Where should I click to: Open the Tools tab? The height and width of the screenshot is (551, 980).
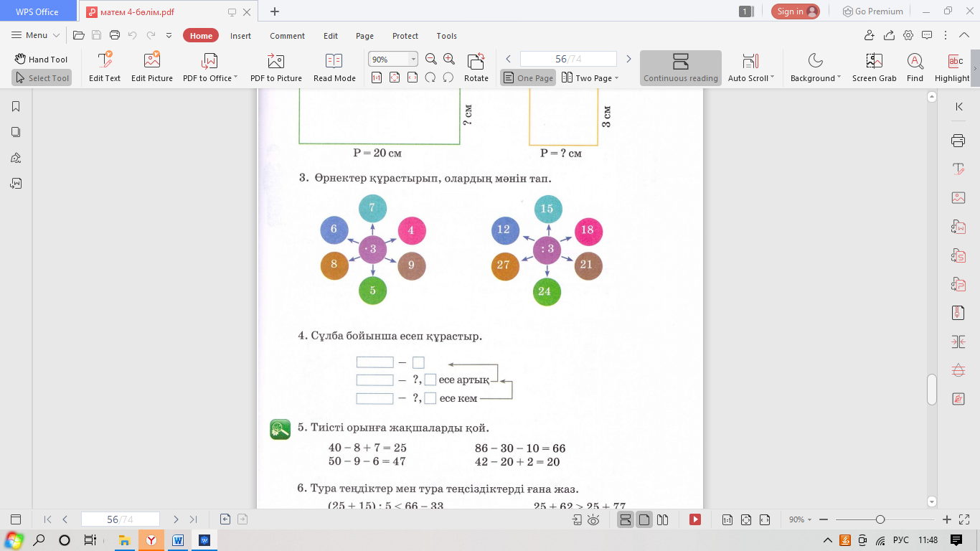pyautogui.click(x=446, y=36)
